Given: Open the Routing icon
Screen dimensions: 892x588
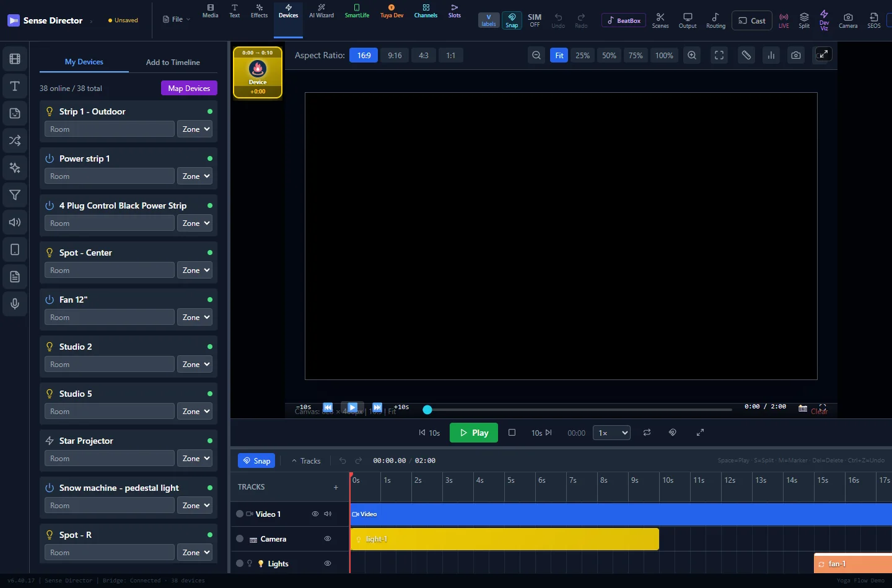Looking at the screenshot, I should (x=715, y=20).
